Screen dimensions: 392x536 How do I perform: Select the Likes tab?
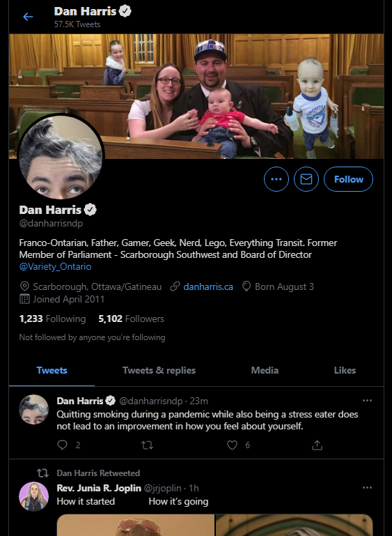[345, 370]
